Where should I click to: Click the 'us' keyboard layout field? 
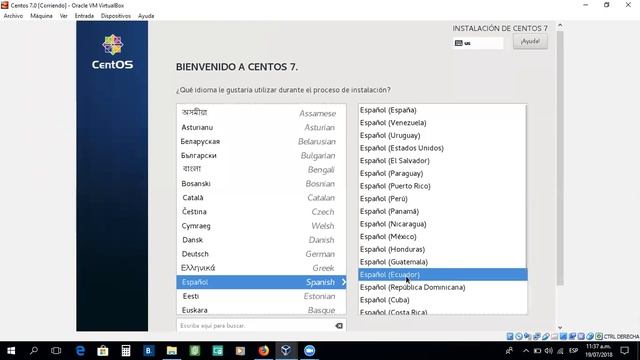(478, 43)
